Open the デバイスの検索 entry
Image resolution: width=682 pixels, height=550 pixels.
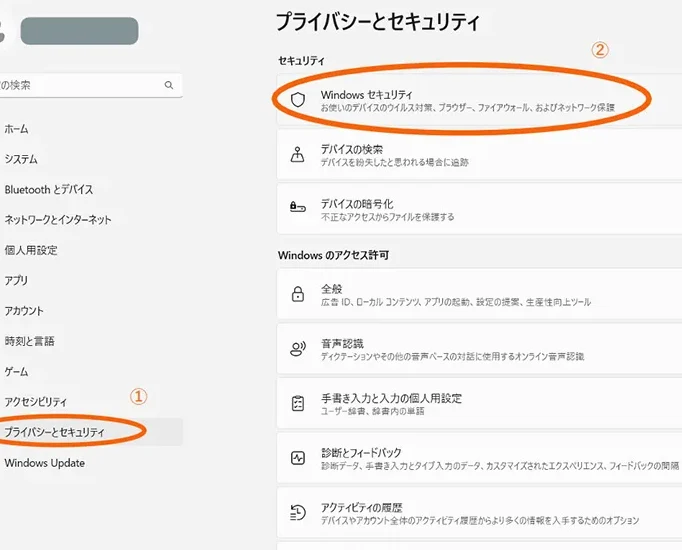(479, 155)
